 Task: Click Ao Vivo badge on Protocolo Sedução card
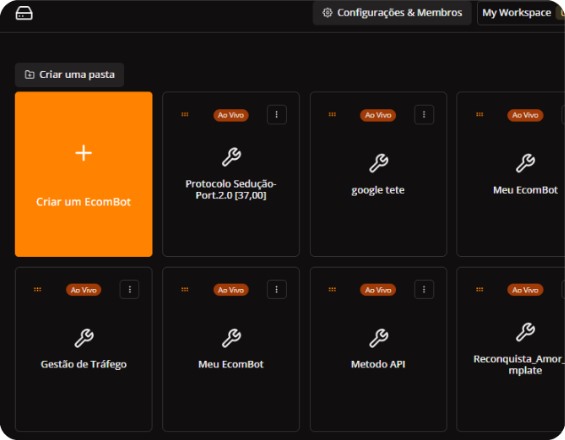231,115
